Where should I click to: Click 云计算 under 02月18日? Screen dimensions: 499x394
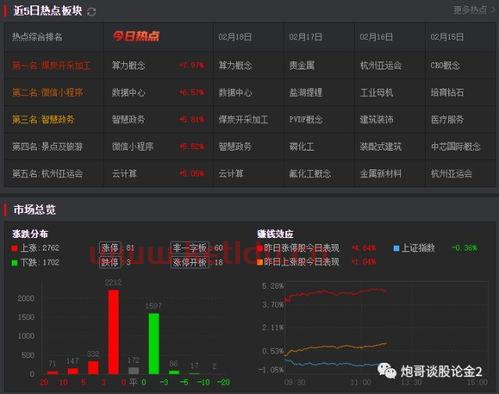pyautogui.click(x=231, y=173)
